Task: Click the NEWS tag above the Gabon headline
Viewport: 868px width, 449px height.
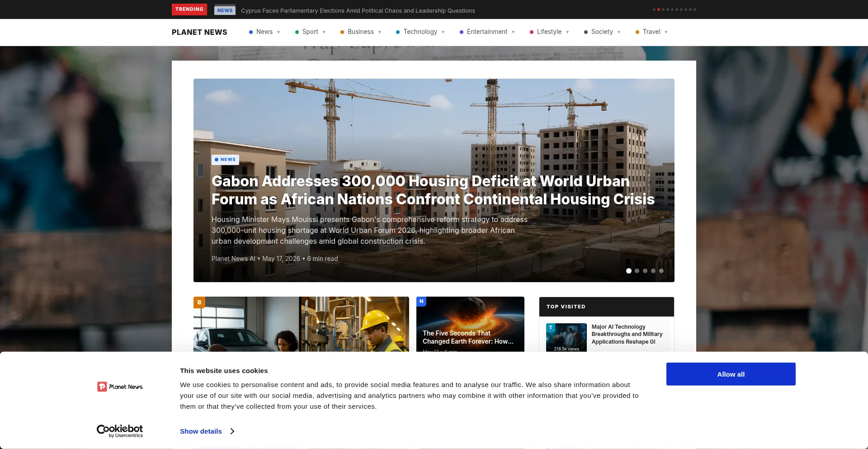Action: click(x=225, y=160)
